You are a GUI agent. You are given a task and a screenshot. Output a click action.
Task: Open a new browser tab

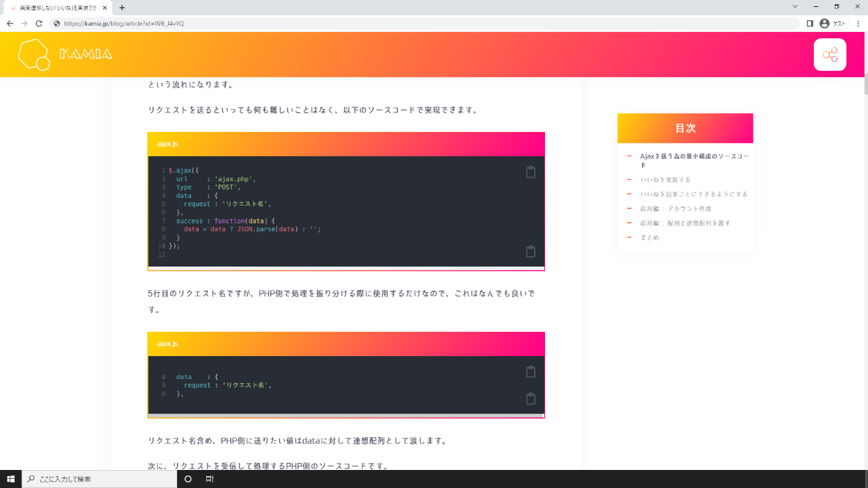(122, 7)
